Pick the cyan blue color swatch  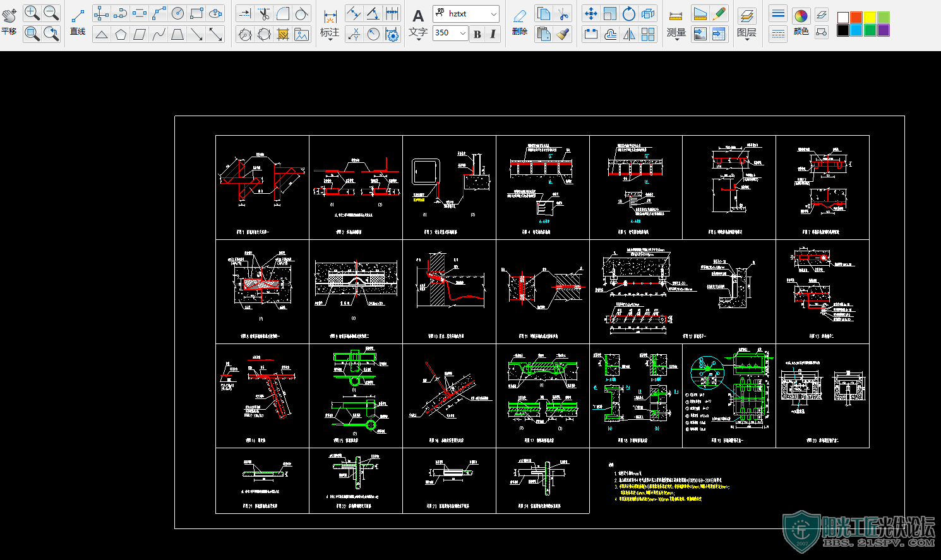[856, 30]
